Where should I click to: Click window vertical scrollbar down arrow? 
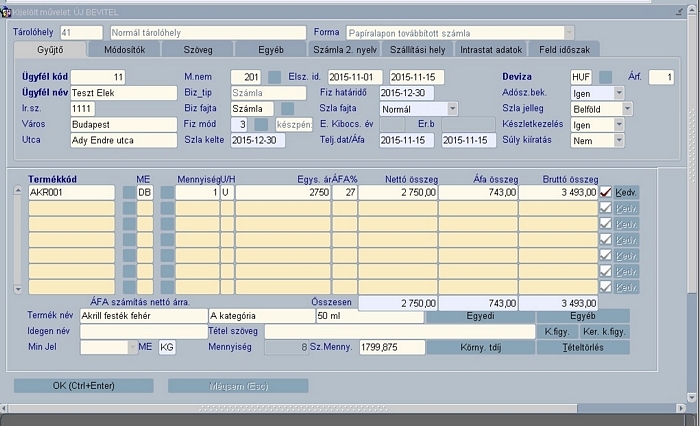[x=692, y=397]
